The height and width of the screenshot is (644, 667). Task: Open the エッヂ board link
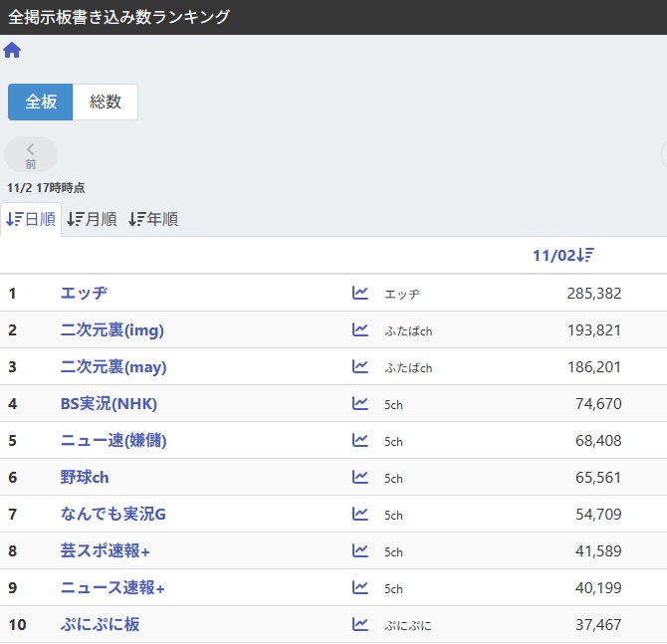pyautogui.click(x=84, y=294)
